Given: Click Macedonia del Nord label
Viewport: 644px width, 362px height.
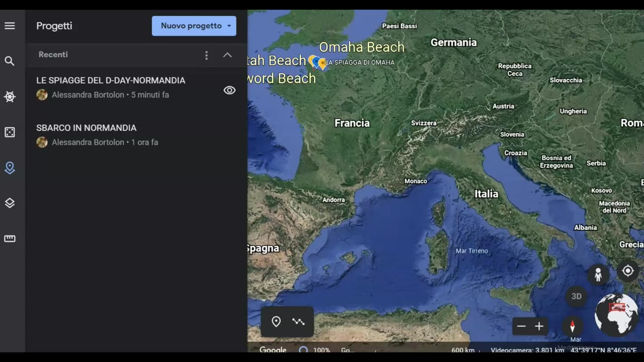Looking at the screenshot, I should (614, 207).
